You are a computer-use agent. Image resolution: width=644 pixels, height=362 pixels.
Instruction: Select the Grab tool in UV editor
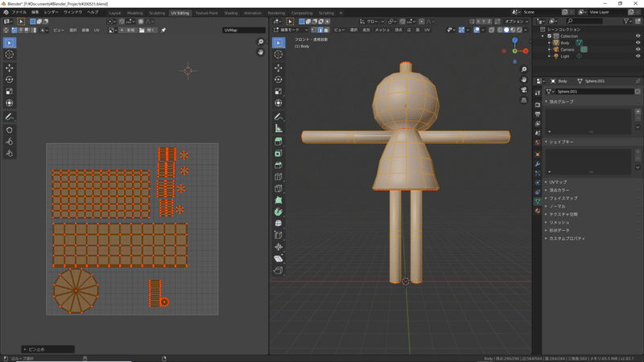[x=10, y=130]
